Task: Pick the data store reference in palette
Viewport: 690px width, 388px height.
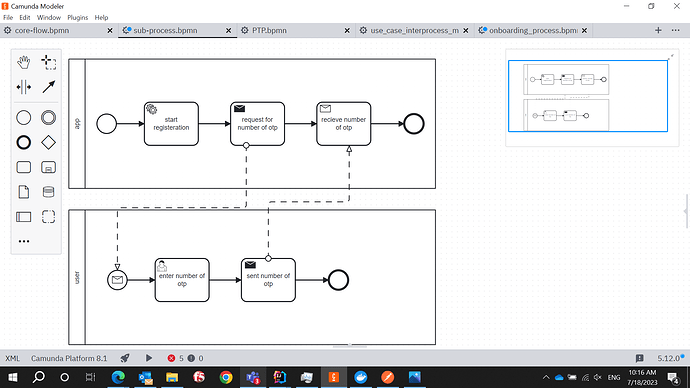Action: (x=48, y=192)
